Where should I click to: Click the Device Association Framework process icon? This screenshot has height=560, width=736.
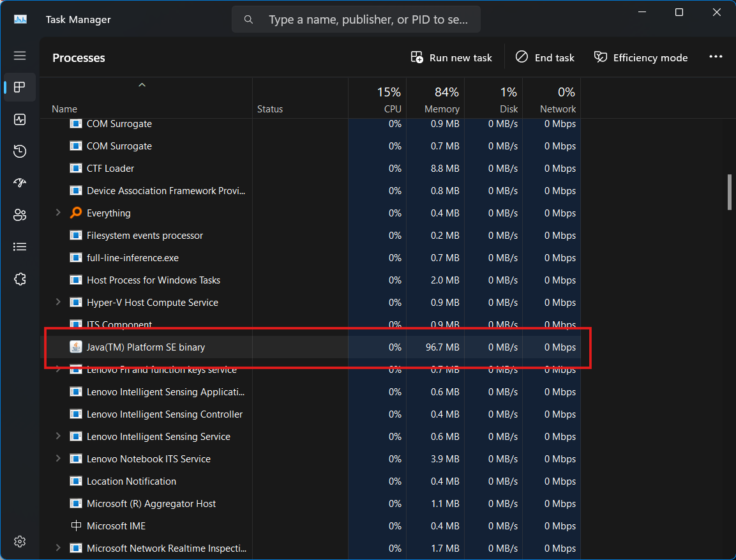(75, 190)
